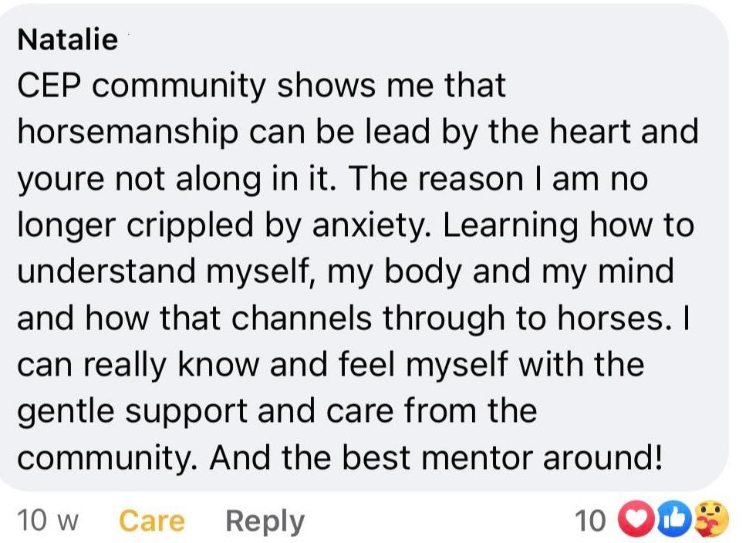Click the word gentle in the comment
The image size is (756, 543).
pyautogui.click(x=61, y=411)
